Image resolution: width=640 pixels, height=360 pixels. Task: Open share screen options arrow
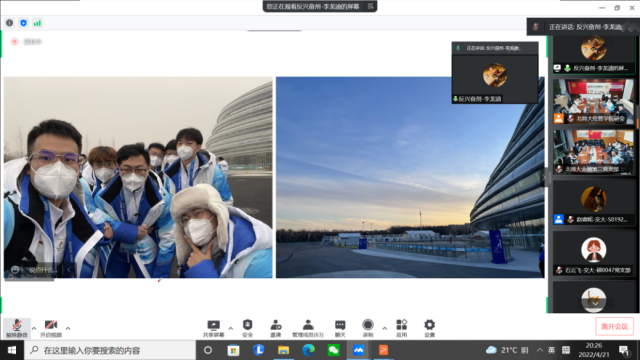click(231, 328)
